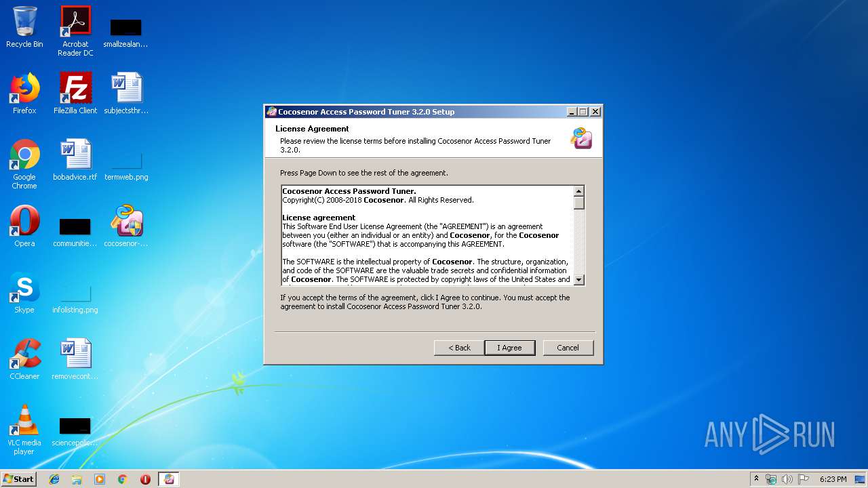Click the I Agree button
Screen dimensions: 868x488
[509, 348]
